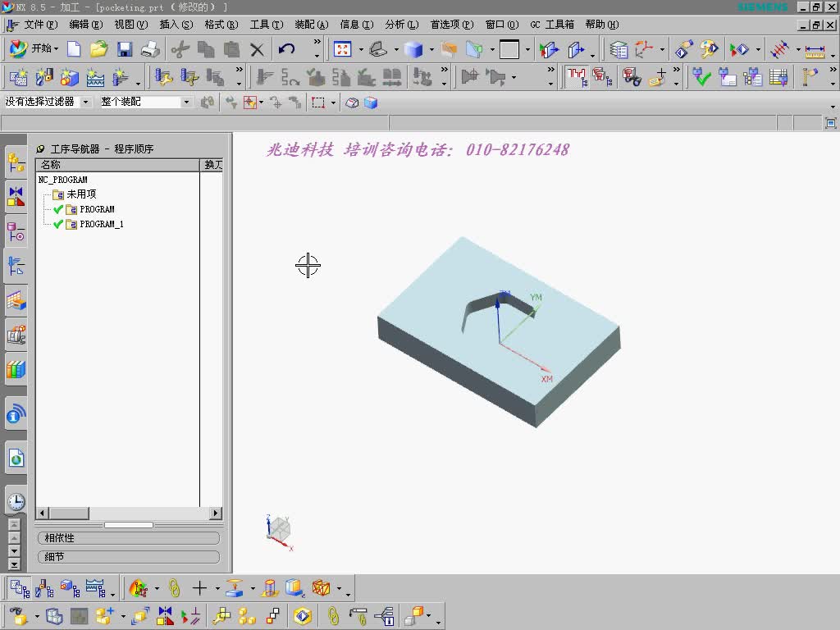The width and height of the screenshot is (840, 630).
Task: Expand the Details (细节) panel
Action: [129, 557]
